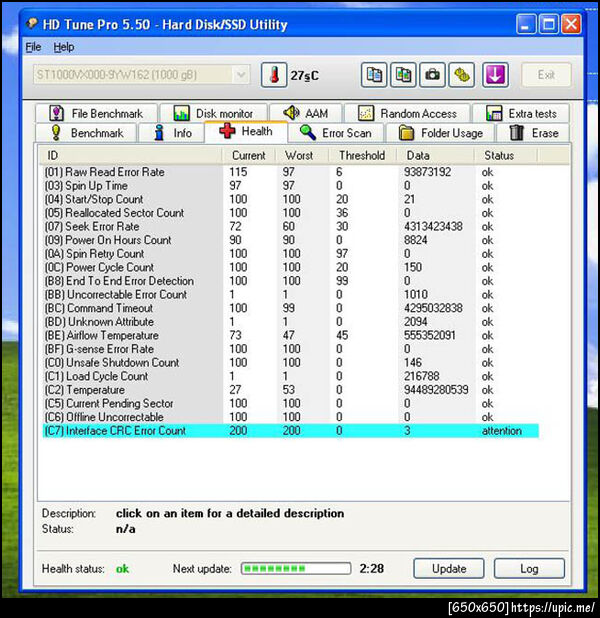Click the copy screenshot to clipboard icon
Screen dimensions: 600x618
pos(403,75)
